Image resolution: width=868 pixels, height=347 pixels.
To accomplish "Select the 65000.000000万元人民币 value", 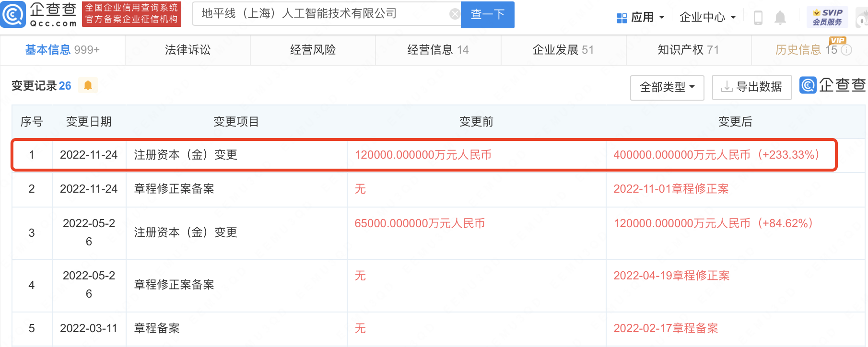I will (420, 223).
